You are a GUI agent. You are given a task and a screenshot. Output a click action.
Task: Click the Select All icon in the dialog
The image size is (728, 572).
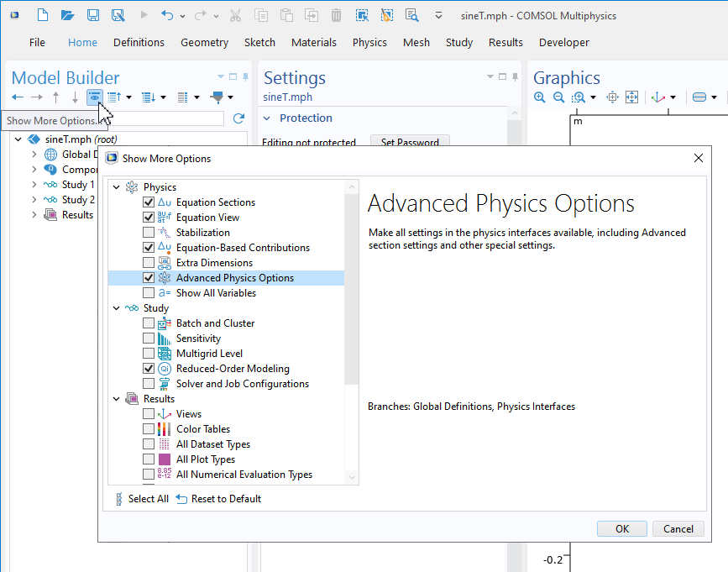119,499
